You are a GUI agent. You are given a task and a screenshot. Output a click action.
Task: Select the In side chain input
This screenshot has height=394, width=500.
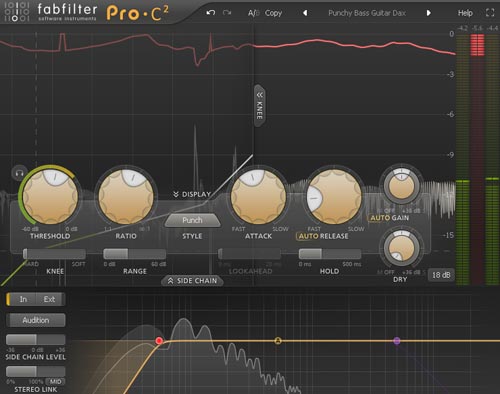pos(23,299)
